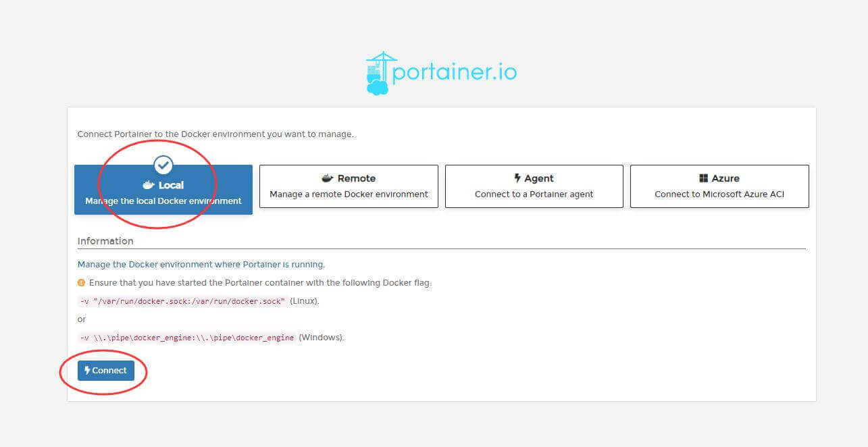Click the Portainer crane logo icon
The width and height of the screenshot is (868, 447).
pos(378,73)
